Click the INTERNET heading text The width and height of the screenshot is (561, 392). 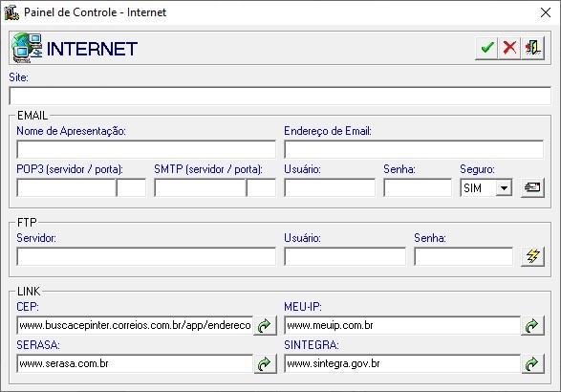point(92,49)
